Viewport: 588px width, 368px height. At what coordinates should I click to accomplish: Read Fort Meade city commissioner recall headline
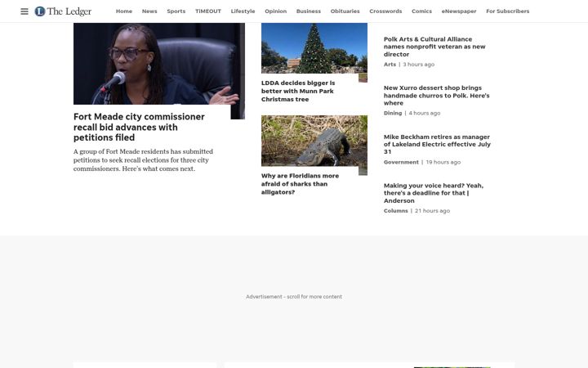[x=139, y=127]
